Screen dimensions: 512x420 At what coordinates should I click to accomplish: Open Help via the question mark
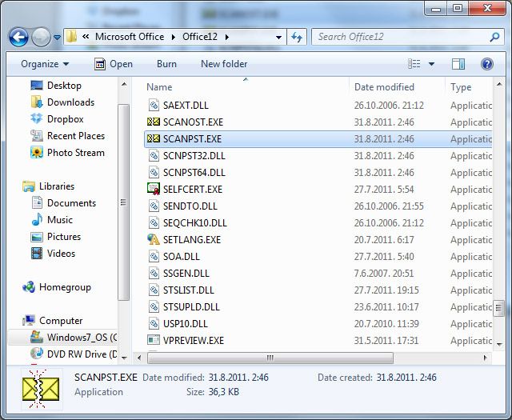[486, 64]
